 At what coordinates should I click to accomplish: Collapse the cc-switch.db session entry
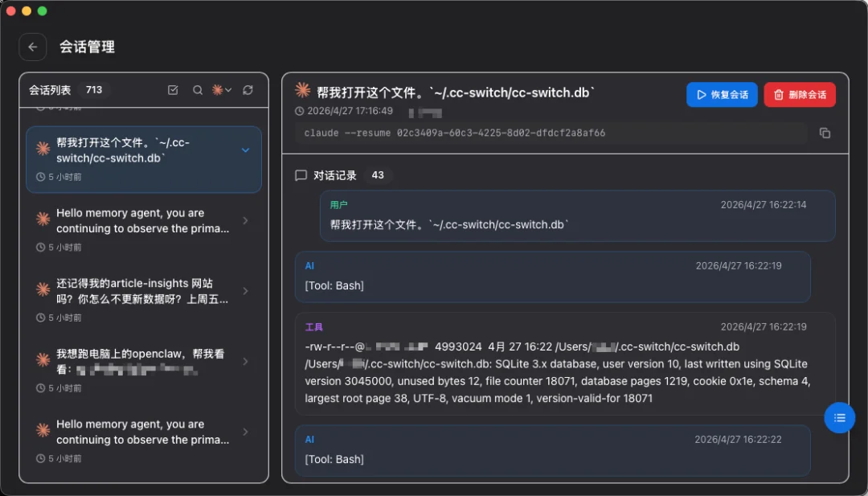tap(246, 149)
